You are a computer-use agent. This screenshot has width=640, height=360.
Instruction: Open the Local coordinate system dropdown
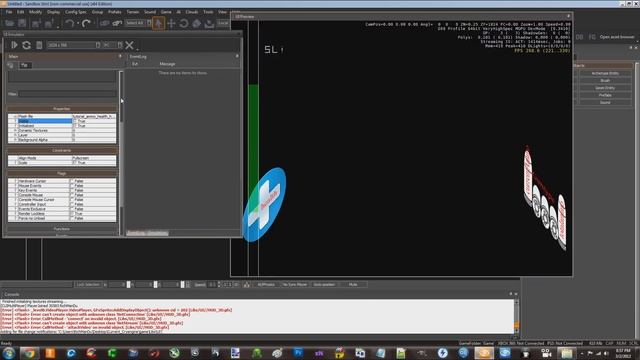(x=223, y=23)
